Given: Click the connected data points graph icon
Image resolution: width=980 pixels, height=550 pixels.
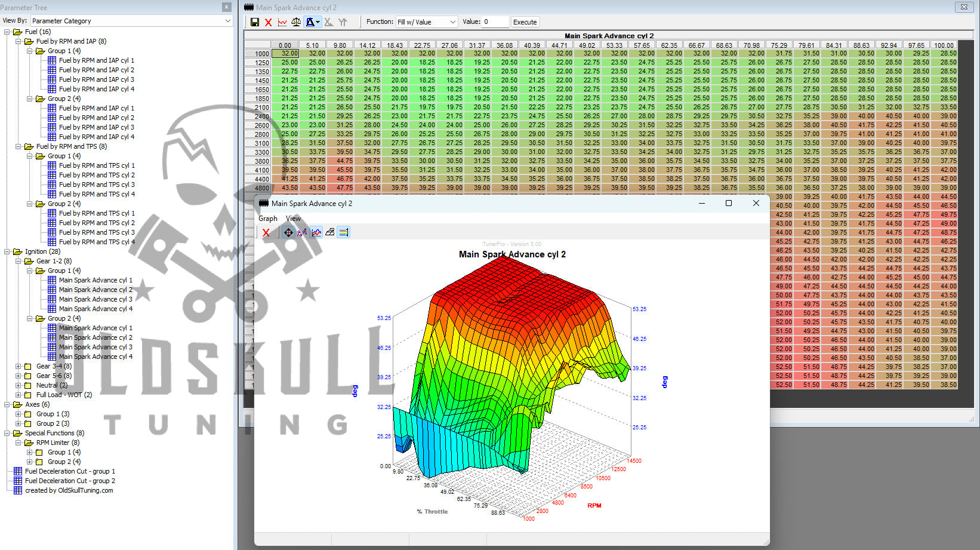Looking at the screenshot, I should click(x=302, y=232).
